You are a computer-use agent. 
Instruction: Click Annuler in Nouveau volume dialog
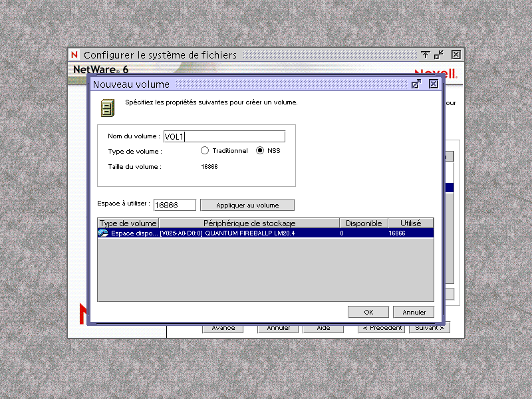414,312
